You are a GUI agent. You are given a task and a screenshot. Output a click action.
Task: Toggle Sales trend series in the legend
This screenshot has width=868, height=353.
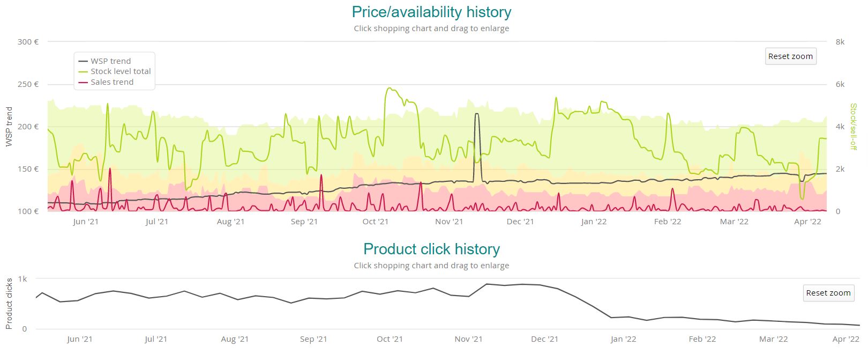[x=111, y=82]
